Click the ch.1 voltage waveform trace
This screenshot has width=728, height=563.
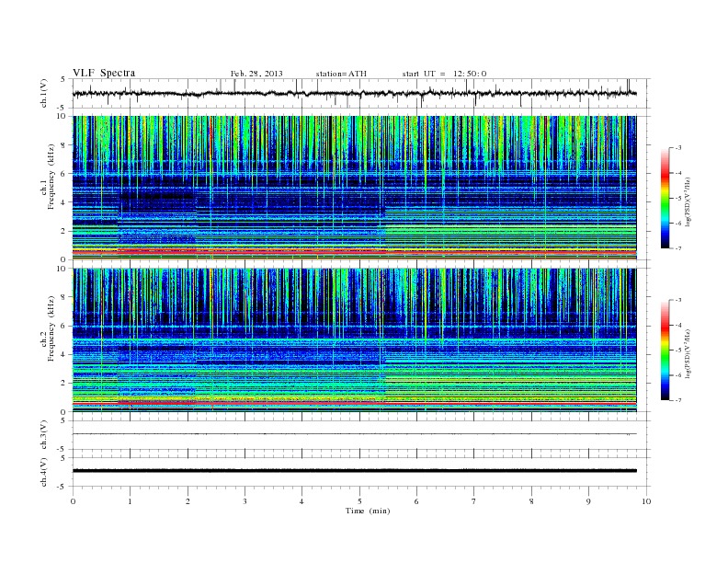[x=354, y=93]
